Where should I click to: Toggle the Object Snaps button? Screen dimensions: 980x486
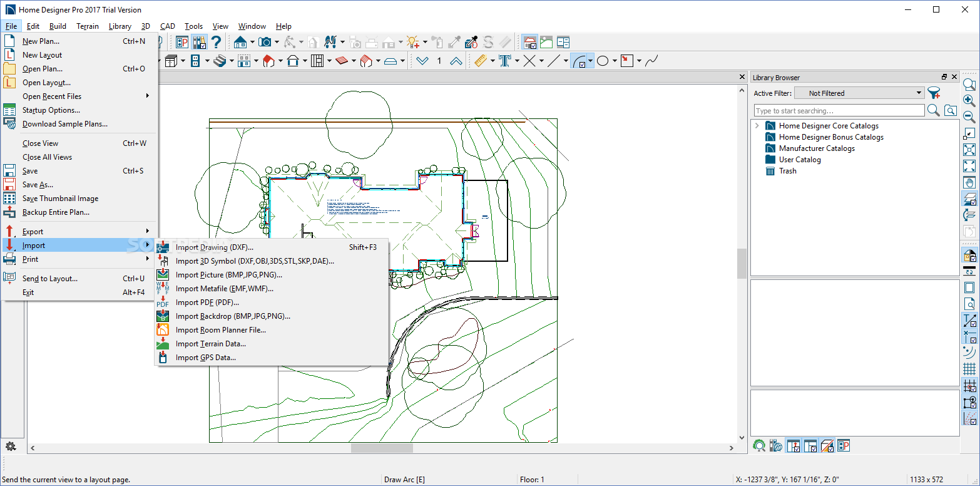tap(969, 401)
